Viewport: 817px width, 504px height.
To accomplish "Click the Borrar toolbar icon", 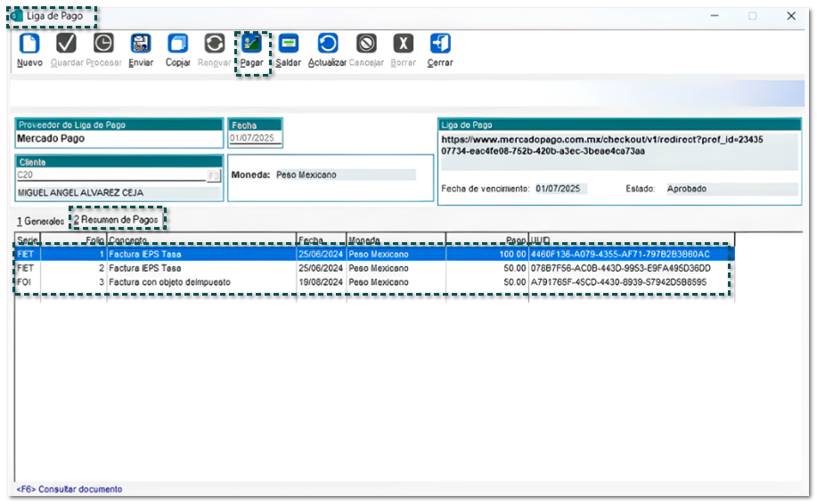I will [x=404, y=44].
